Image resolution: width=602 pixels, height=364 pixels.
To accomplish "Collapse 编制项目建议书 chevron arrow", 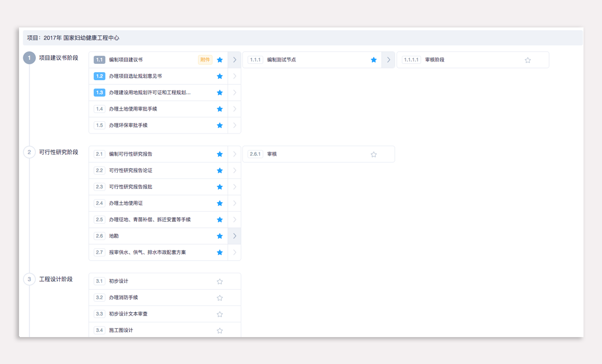I will (234, 60).
